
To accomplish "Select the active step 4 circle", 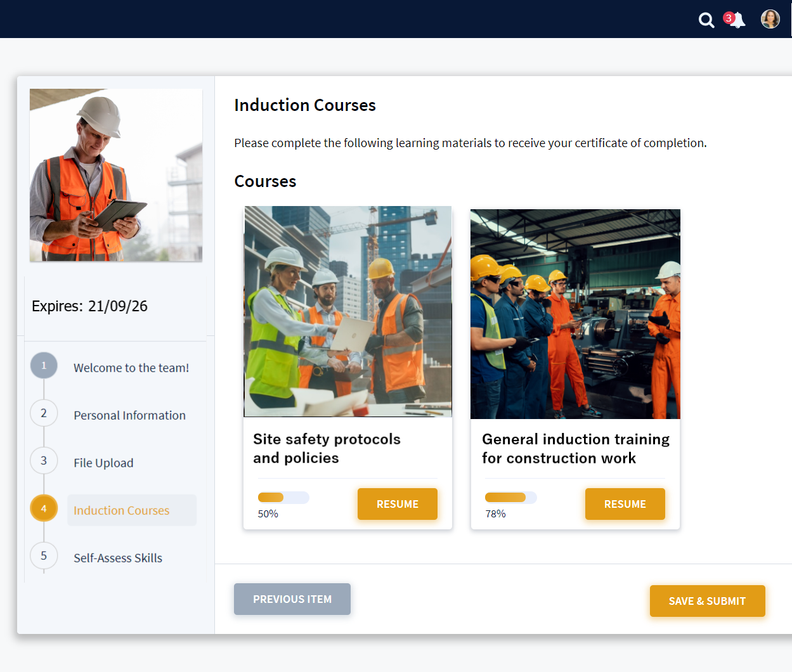I will (44, 508).
